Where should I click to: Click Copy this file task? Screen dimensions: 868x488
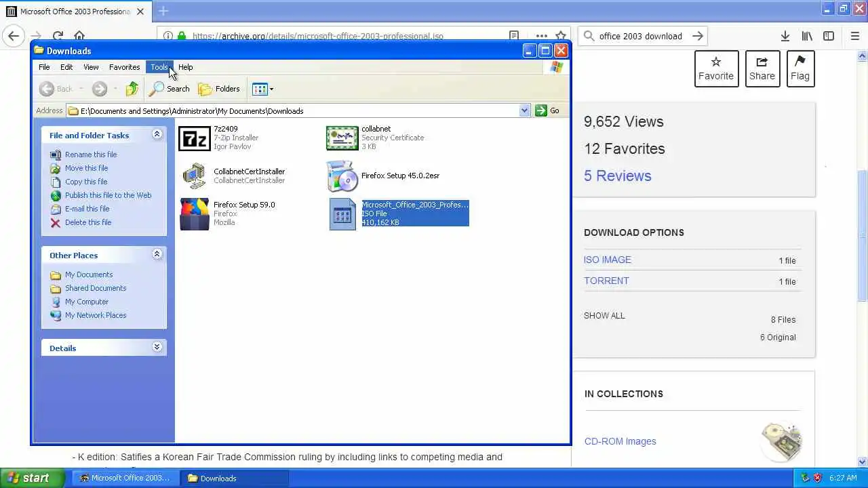(86, 182)
